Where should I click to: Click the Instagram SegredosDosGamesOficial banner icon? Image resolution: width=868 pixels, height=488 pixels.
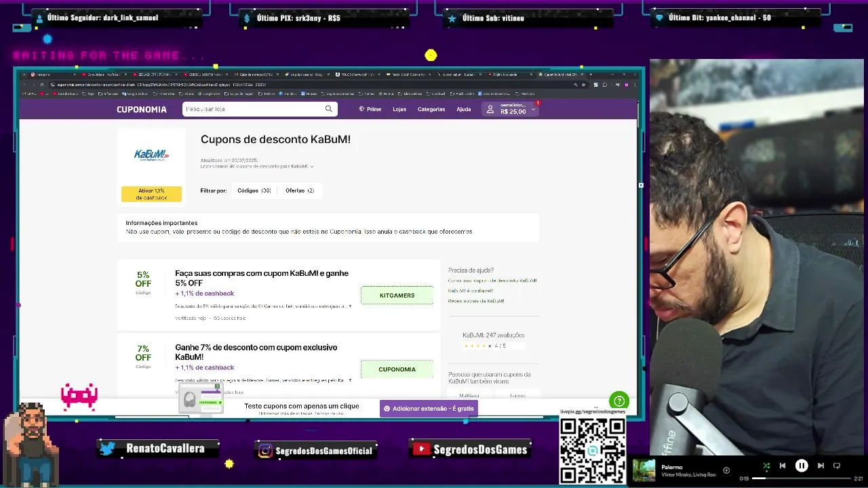pos(266,450)
